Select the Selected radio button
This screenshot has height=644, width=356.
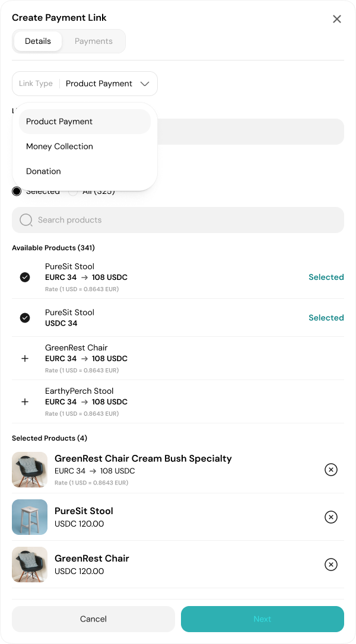click(x=16, y=191)
